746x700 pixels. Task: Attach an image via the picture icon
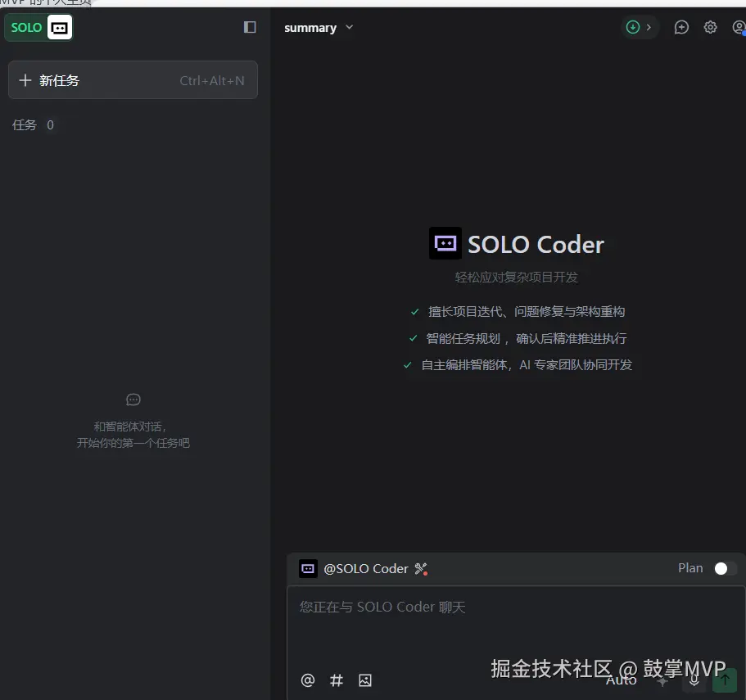[x=365, y=680]
